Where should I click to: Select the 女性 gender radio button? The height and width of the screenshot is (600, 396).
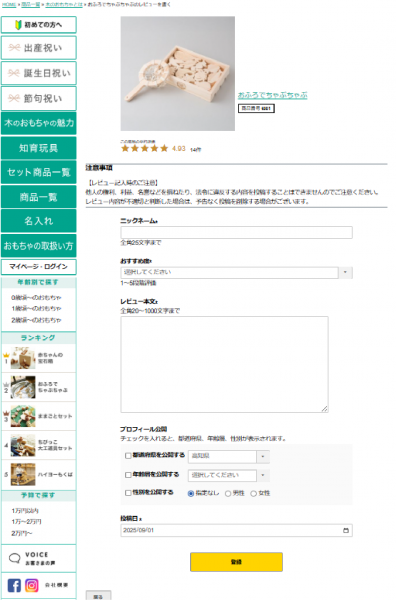pyautogui.click(x=253, y=494)
